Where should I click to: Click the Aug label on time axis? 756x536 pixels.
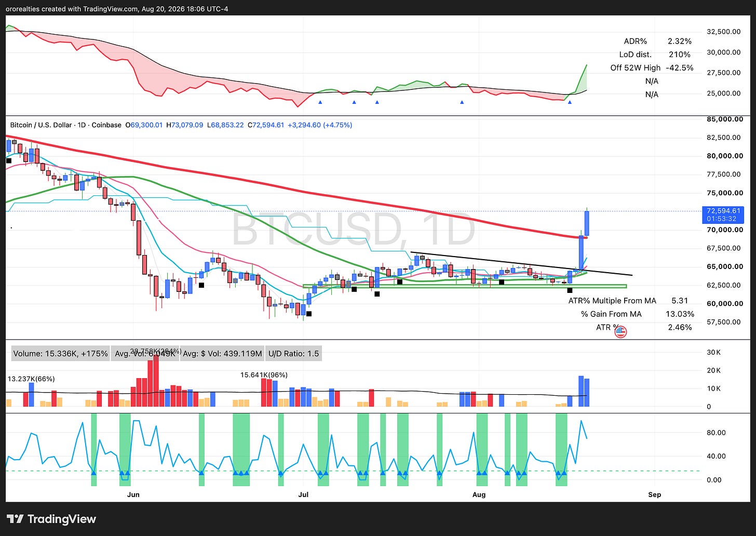479,494
